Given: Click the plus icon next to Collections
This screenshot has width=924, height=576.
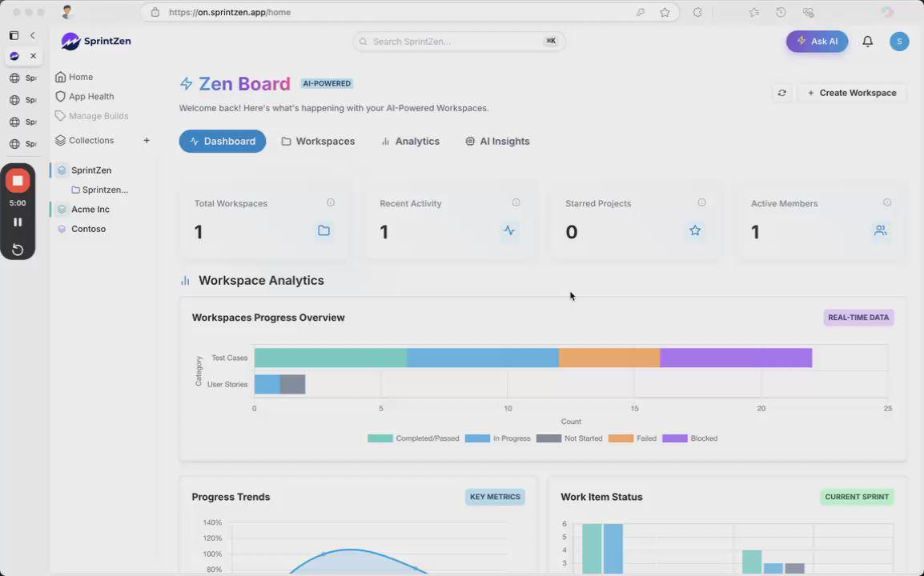Looking at the screenshot, I should click(147, 140).
